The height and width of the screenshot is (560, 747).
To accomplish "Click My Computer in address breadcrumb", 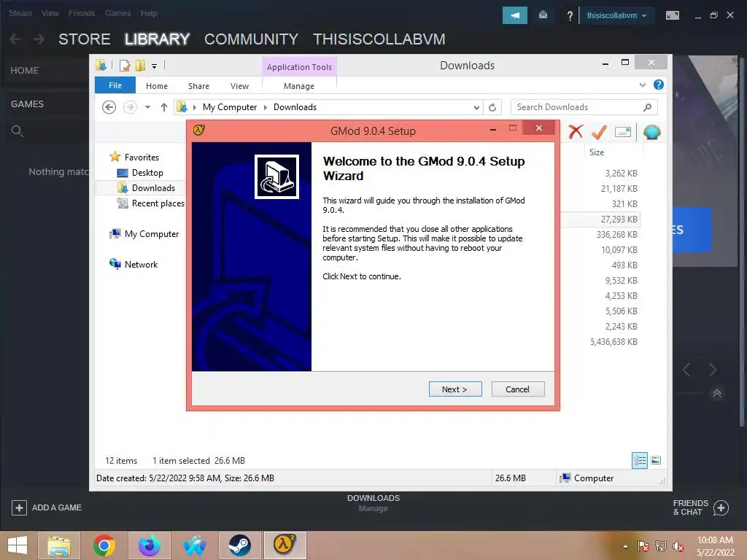I will tap(230, 107).
